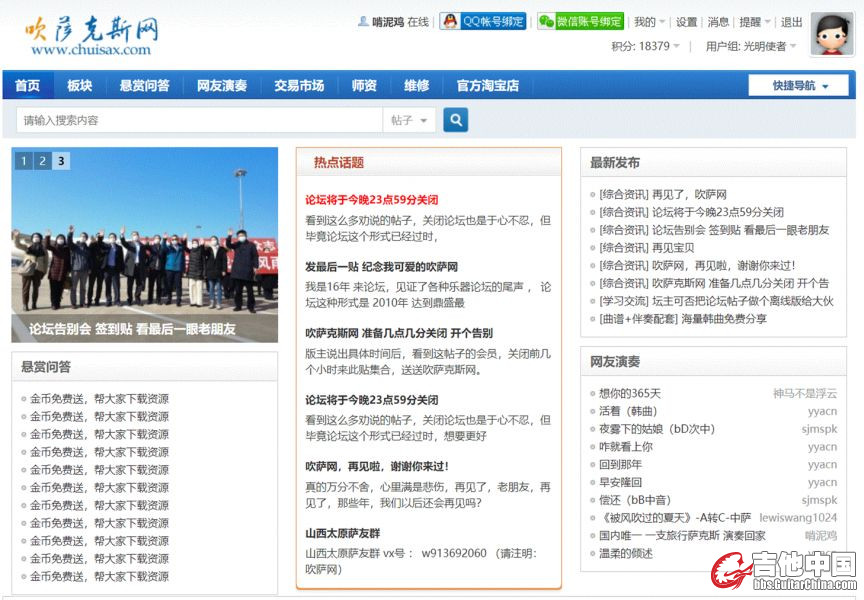864x600 pixels.
Task: Switch slideshow to slide 1
Action: click(x=24, y=161)
